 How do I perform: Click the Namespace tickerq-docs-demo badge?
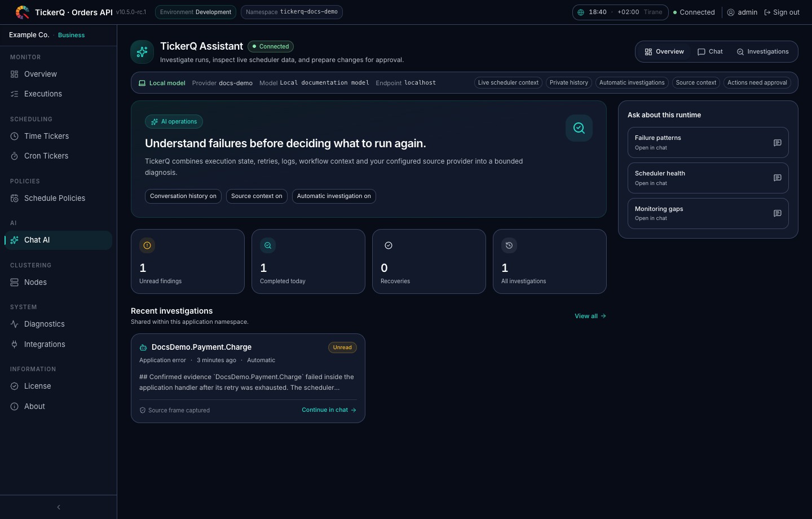pyautogui.click(x=292, y=12)
